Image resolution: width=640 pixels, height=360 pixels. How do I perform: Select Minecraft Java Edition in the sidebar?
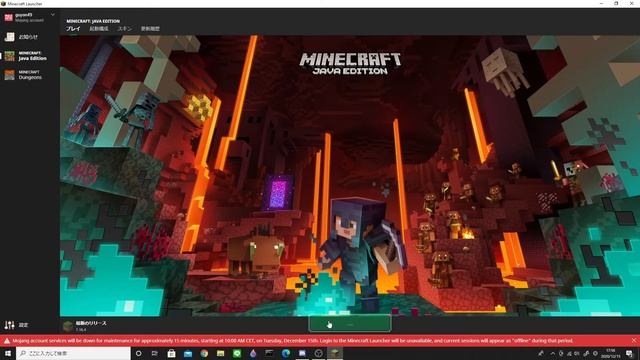[x=29, y=56]
